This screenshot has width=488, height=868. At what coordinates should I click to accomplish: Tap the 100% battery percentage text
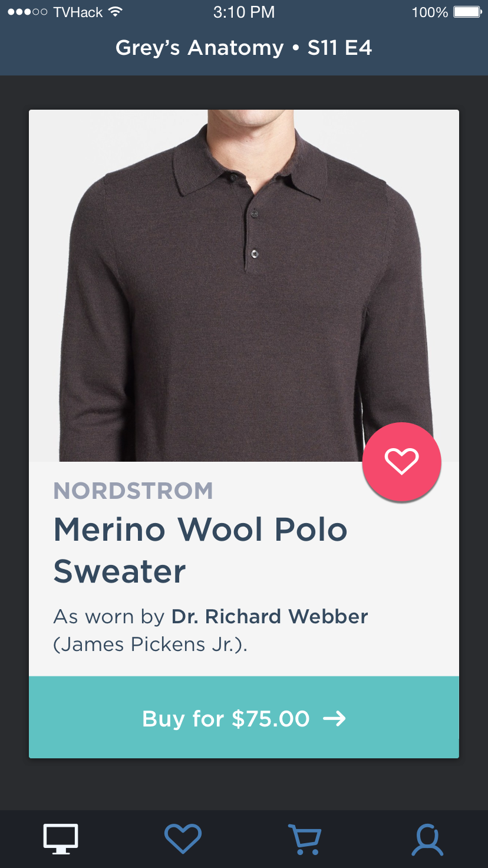(x=430, y=12)
